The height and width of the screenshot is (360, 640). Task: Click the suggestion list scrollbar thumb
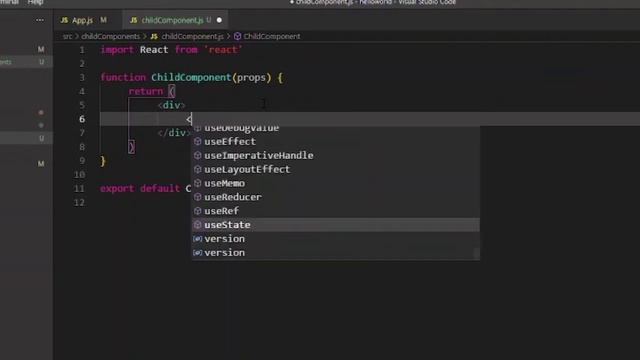476,253
